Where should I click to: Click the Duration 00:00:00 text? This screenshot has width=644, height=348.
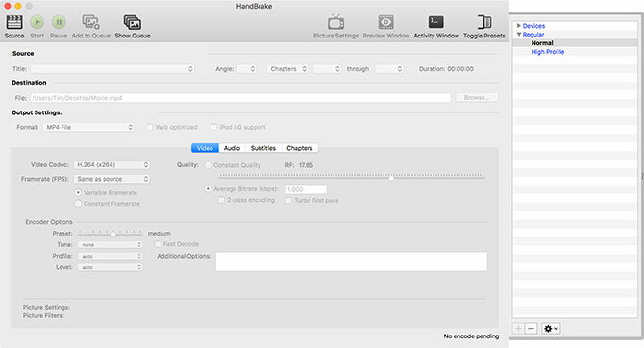click(x=446, y=69)
